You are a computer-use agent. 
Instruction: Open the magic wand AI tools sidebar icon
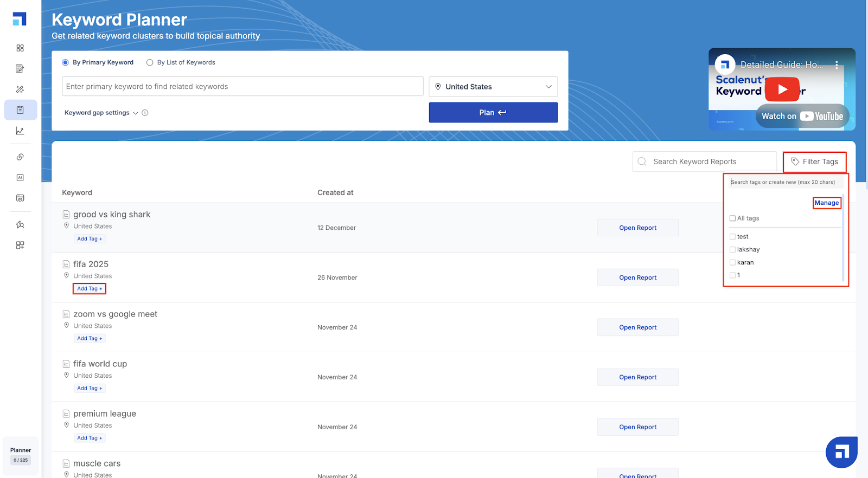click(20, 89)
